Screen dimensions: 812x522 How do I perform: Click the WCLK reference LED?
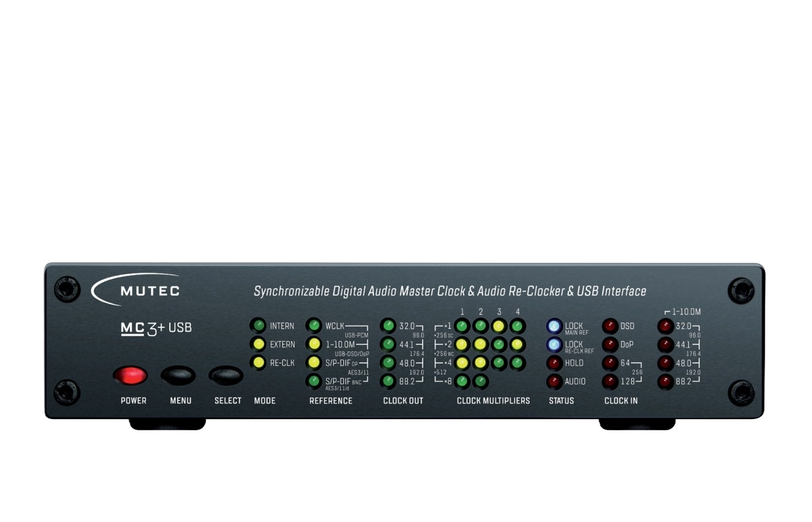tap(314, 326)
